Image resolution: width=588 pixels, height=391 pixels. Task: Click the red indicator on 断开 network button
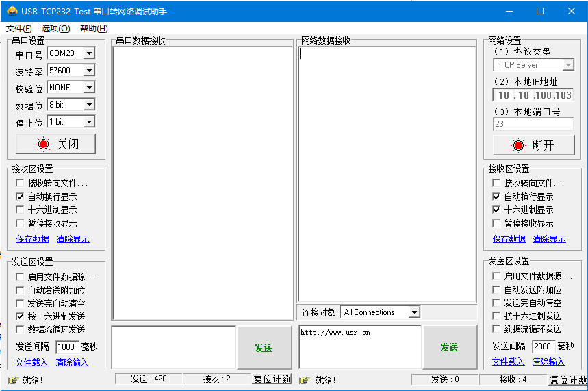tap(518, 145)
